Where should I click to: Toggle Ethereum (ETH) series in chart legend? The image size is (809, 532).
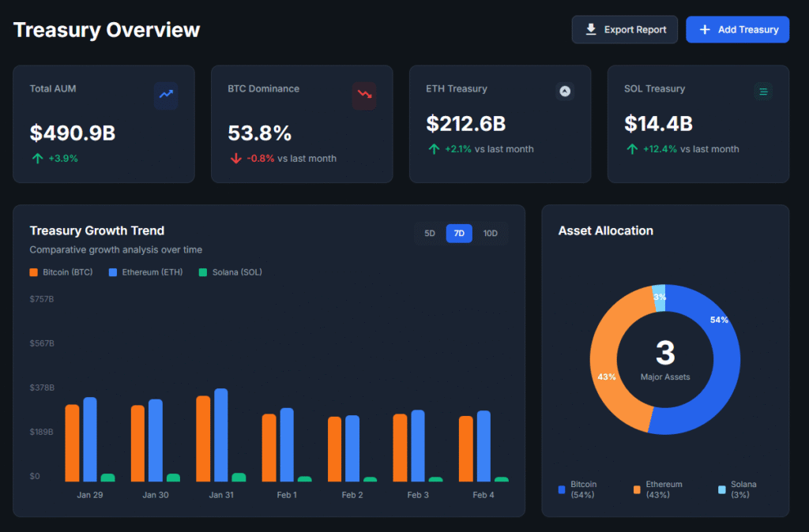pyautogui.click(x=145, y=272)
